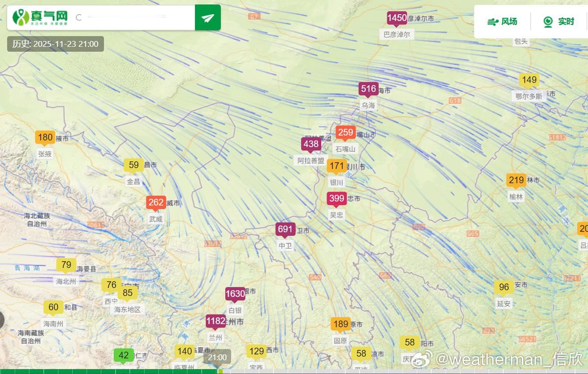This screenshot has height=374, width=588.
Task: Click the 海北藏族自治州 map label
Action: point(37,220)
